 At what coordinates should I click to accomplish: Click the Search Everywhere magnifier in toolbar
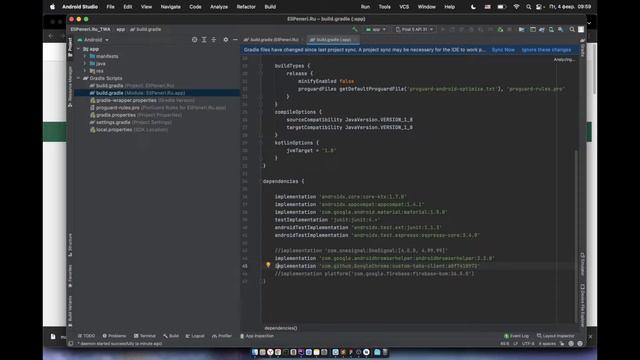572,29
